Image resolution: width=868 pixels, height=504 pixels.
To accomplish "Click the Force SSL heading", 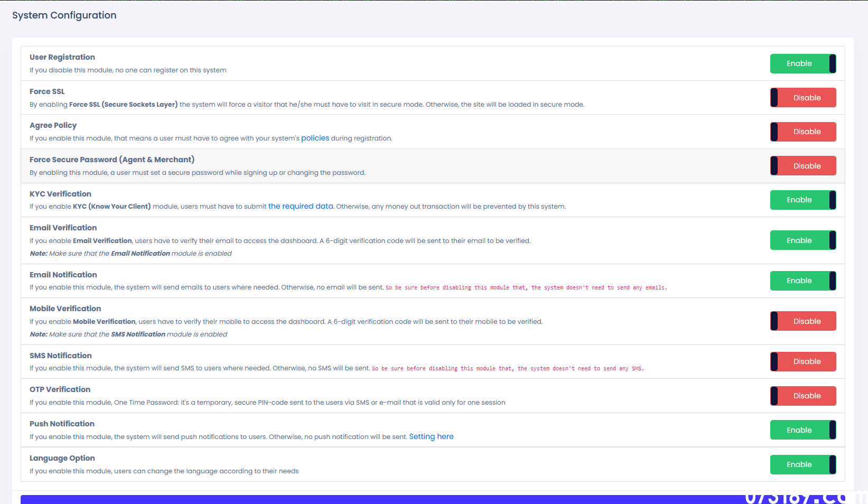I will coord(47,91).
